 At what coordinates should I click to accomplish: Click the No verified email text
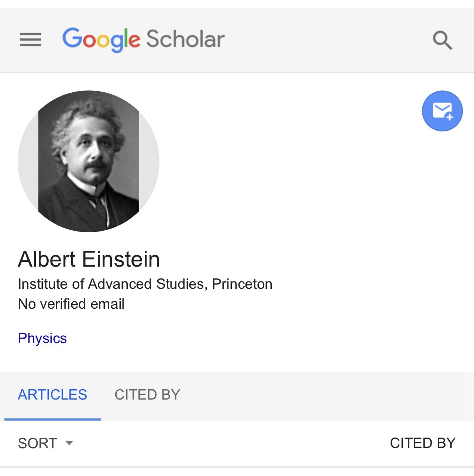pos(71,304)
